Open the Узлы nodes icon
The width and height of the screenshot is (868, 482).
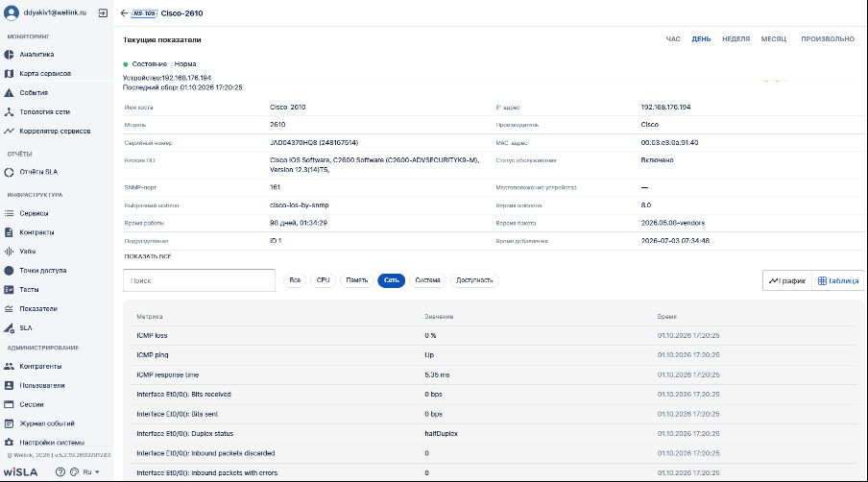coord(9,252)
